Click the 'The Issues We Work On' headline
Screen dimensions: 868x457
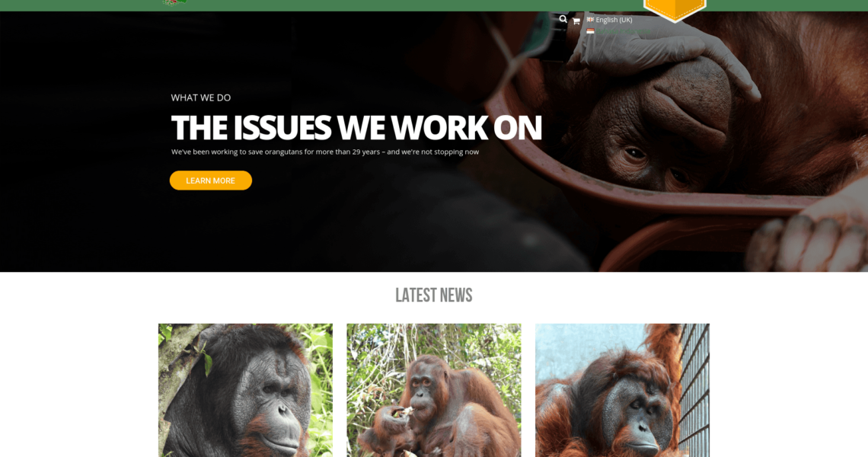[x=356, y=127]
